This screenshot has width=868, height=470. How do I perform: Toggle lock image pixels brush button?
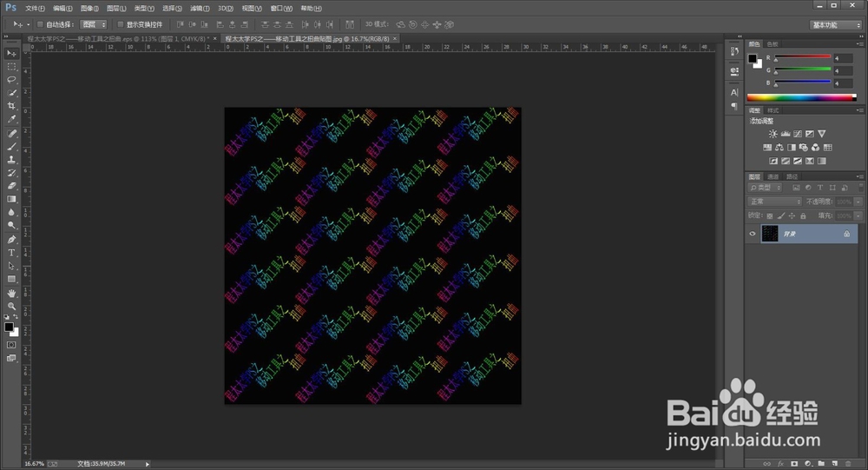(780, 215)
